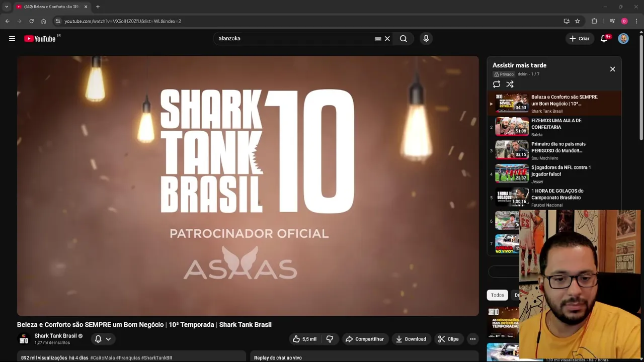Go back in browser history

pos(7,21)
